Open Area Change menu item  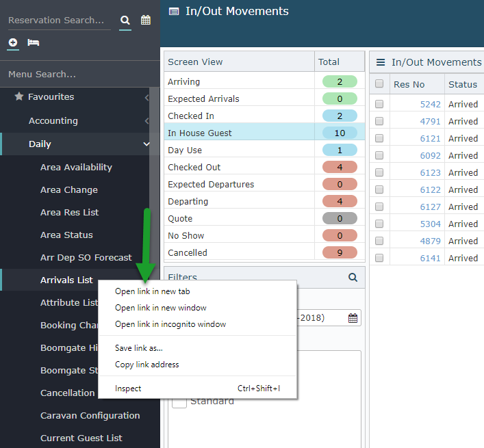click(x=69, y=190)
